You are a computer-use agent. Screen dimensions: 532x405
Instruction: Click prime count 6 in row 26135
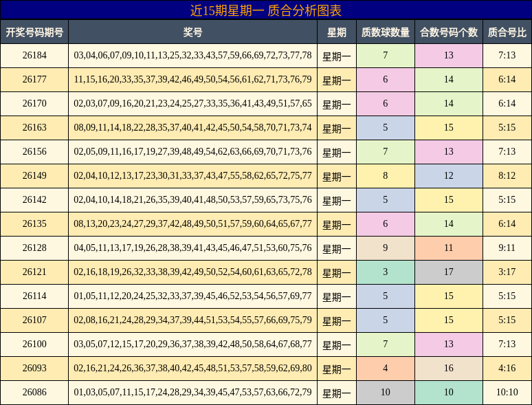click(x=386, y=224)
